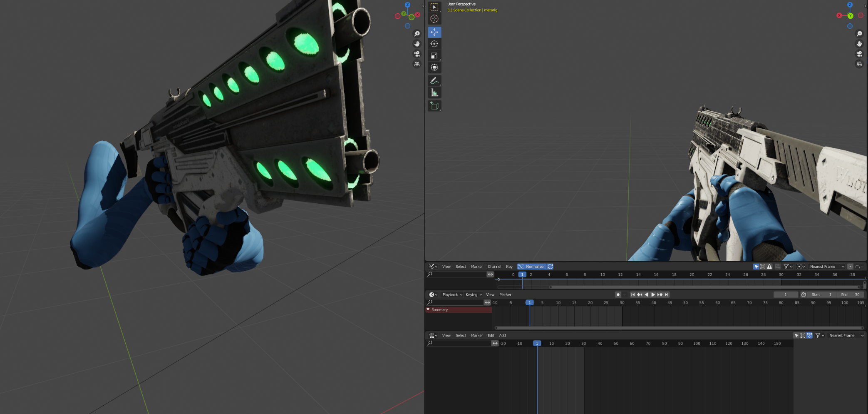Select the Select Box tool

(434, 7)
